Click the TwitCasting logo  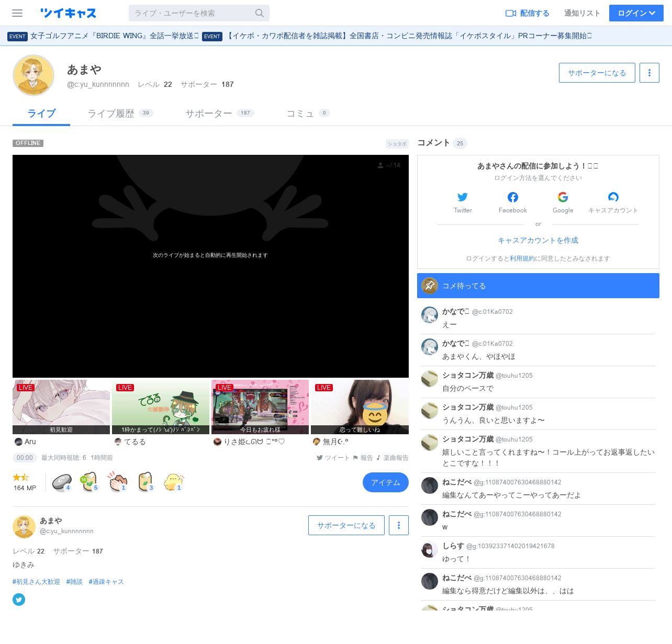(x=68, y=13)
